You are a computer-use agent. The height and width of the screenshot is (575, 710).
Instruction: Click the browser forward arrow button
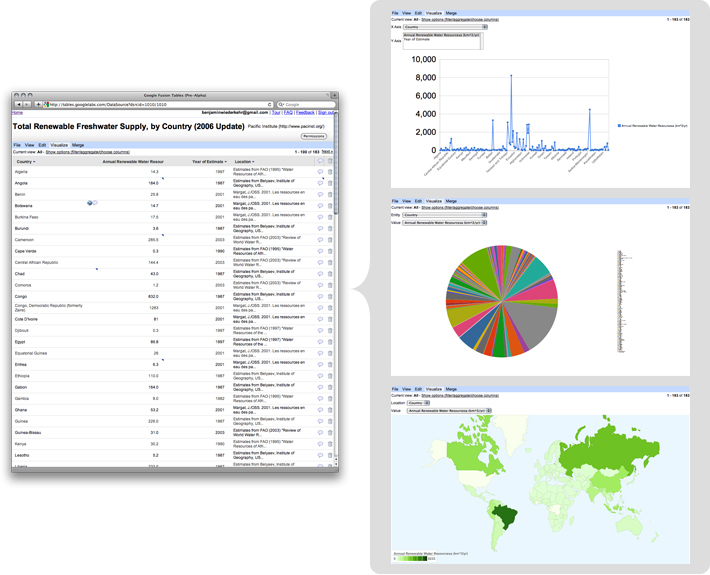[x=26, y=105]
